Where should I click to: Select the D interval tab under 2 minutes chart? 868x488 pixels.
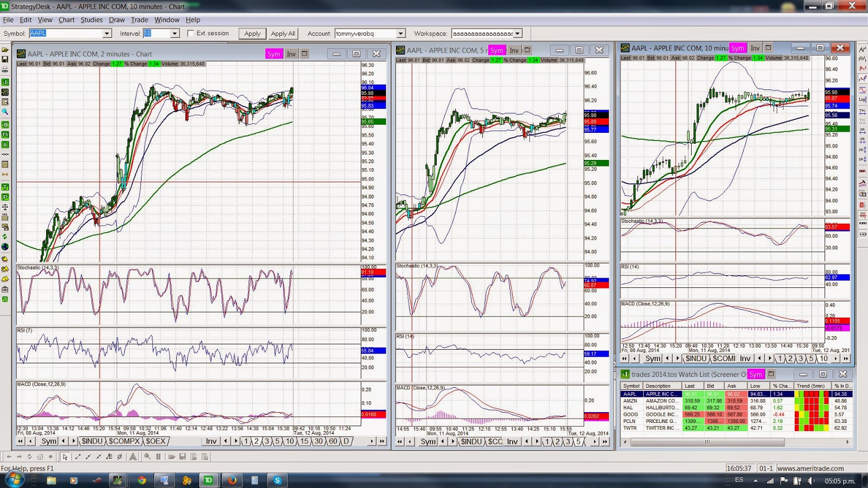(x=346, y=441)
